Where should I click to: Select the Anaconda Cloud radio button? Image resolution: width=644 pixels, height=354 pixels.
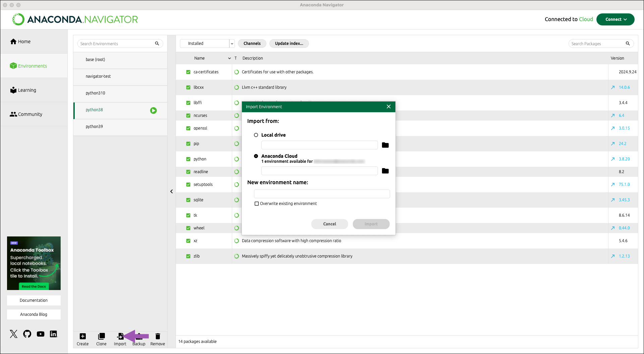[x=256, y=156]
